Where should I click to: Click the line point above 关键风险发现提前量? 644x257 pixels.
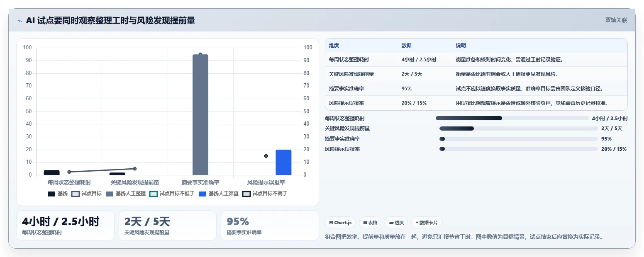[135, 169]
